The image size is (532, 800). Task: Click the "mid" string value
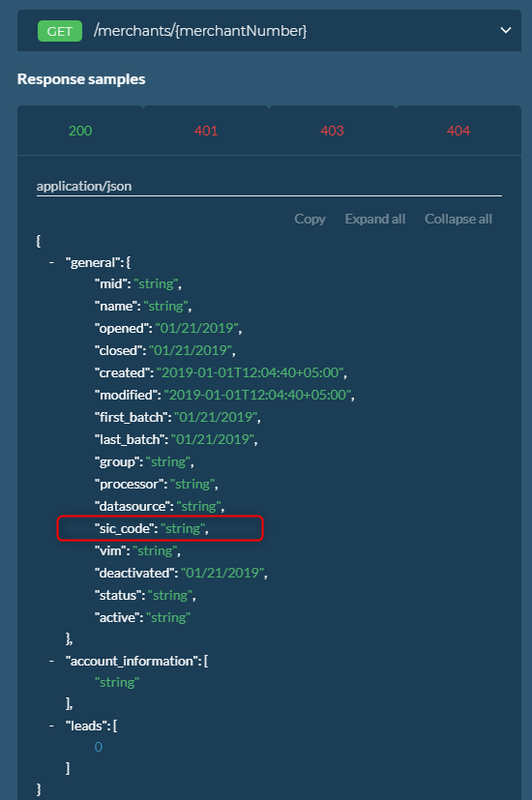(156, 283)
